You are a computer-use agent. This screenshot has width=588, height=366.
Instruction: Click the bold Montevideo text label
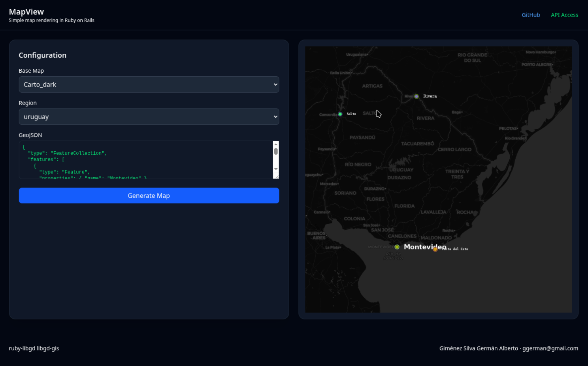[x=425, y=247]
